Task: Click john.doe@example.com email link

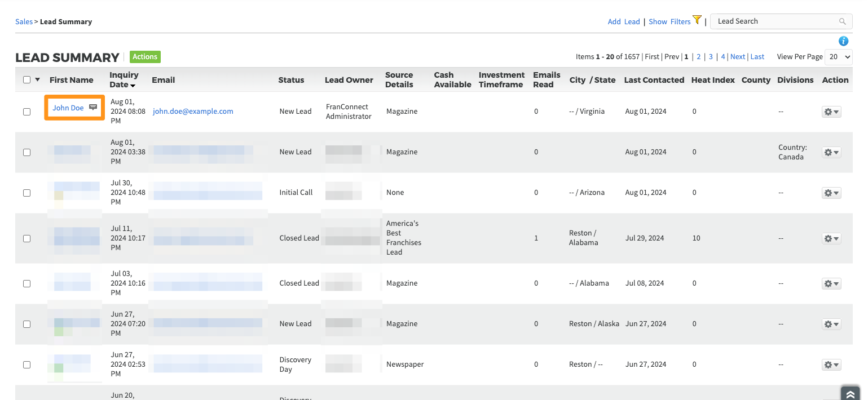Action: pos(193,112)
